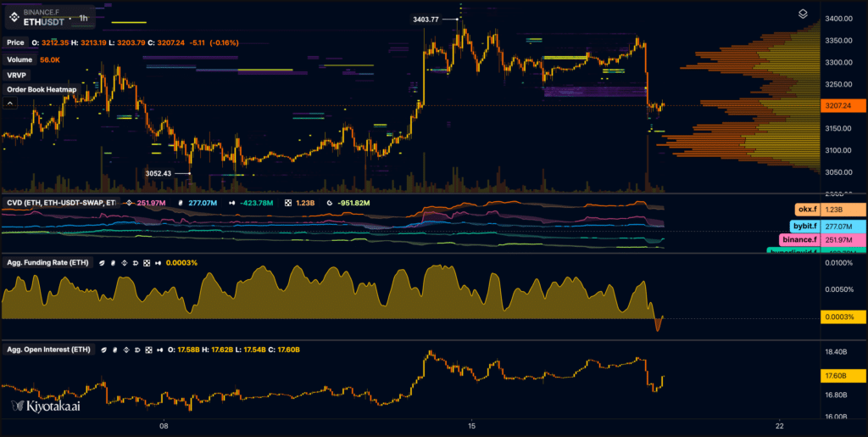Viewport: 868px width, 437px height.
Task: Open the CVD indicator label
Action: coord(61,203)
